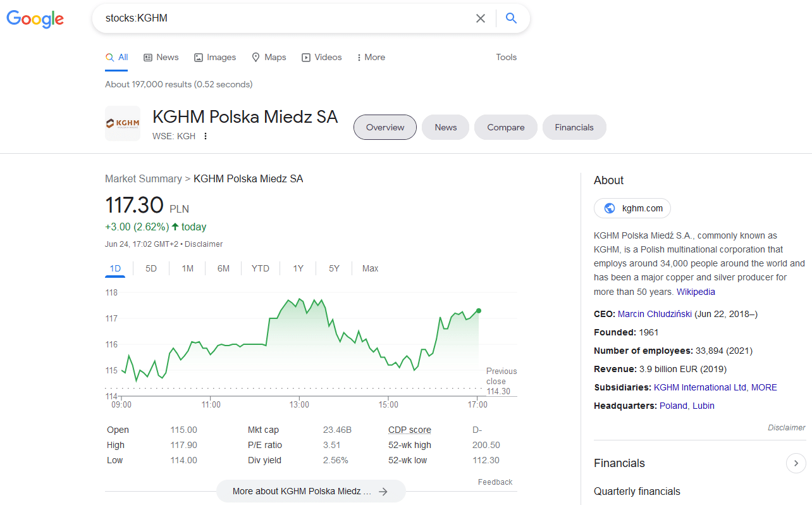Image resolution: width=812 pixels, height=505 pixels.
Task: Select the Financials chip
Action: (574, 127)
